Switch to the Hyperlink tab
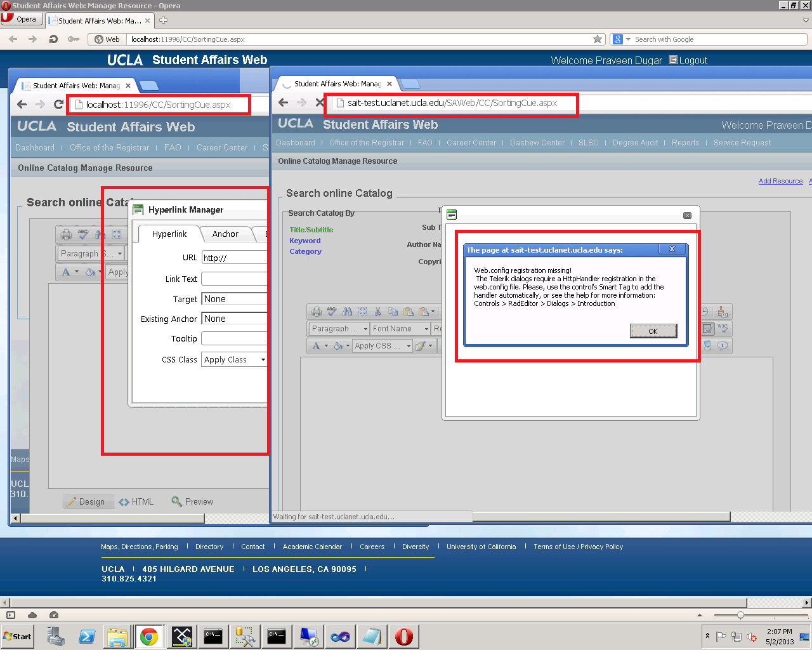The height and width of the screenshot is (650, 812). click(x=169, y=234)
